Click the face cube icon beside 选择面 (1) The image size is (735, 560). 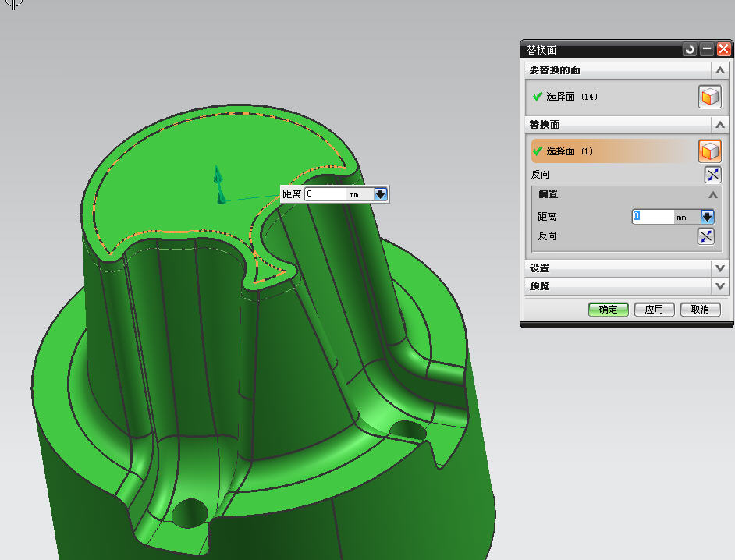(710, 151)
